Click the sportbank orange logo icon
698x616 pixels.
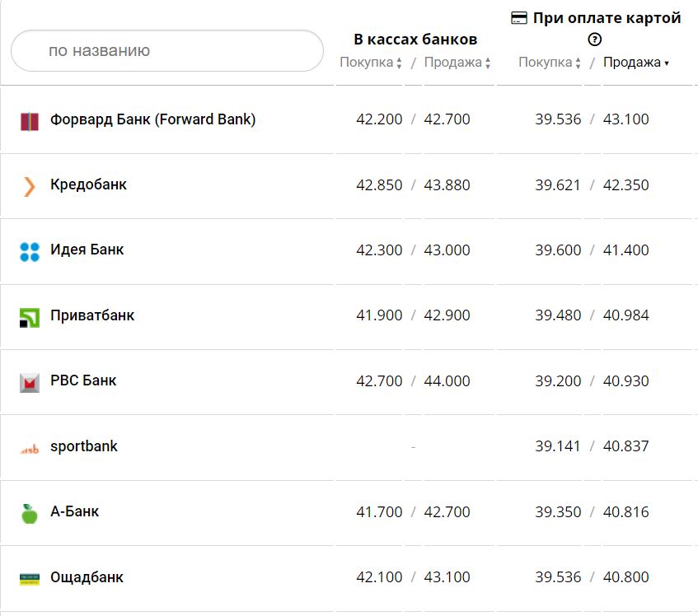point(30,449)
